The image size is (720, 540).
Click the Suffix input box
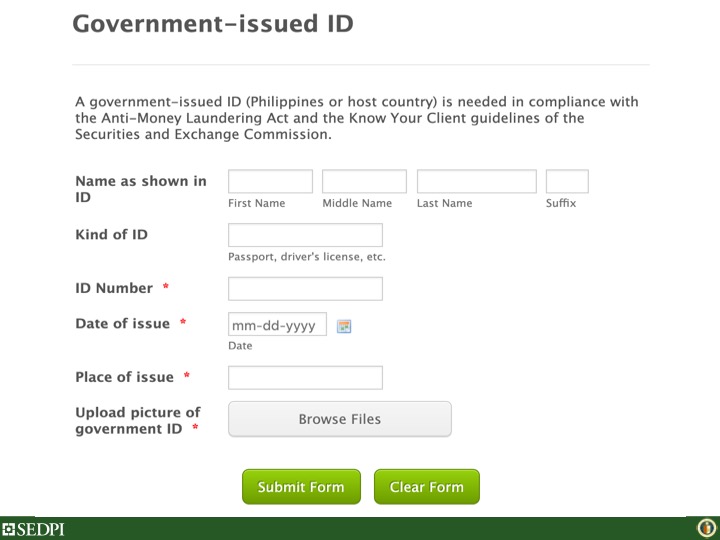pyautogui.click(x=567, y=182)
